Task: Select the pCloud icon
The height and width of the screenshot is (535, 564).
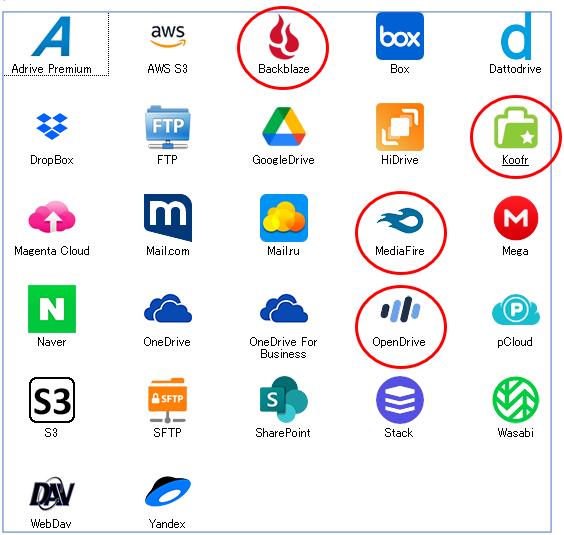Action: pyautogui.click(x=516, y=309)
